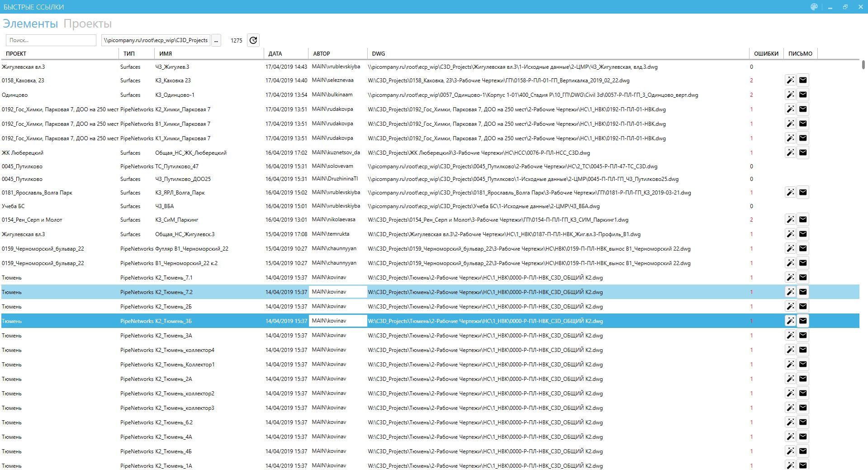868x470 pixels.
Task: Select row Ч3_Жигулев.3
Action: coord(430,66)
